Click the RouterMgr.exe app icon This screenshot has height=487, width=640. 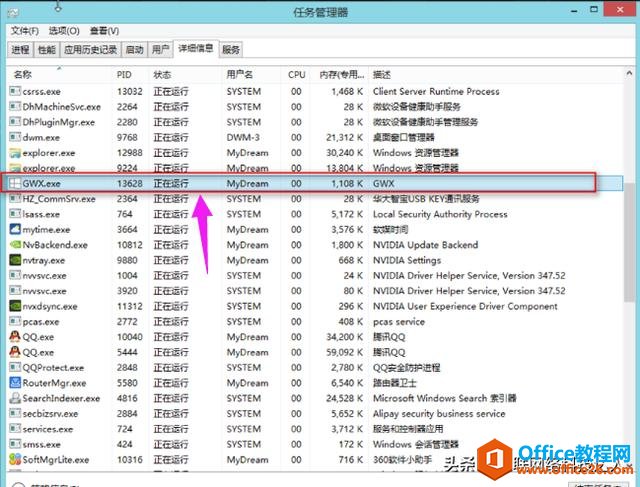(x=15, y=383)
